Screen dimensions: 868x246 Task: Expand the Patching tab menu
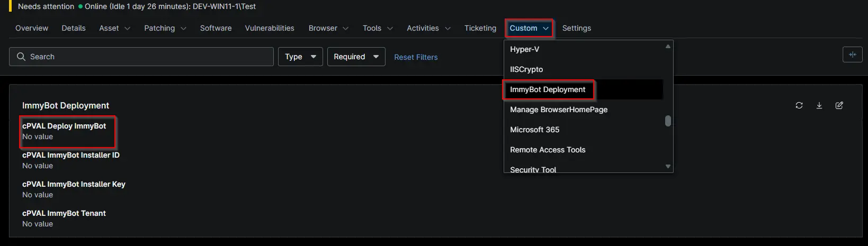pyautogui.click(x=165, y=28)
